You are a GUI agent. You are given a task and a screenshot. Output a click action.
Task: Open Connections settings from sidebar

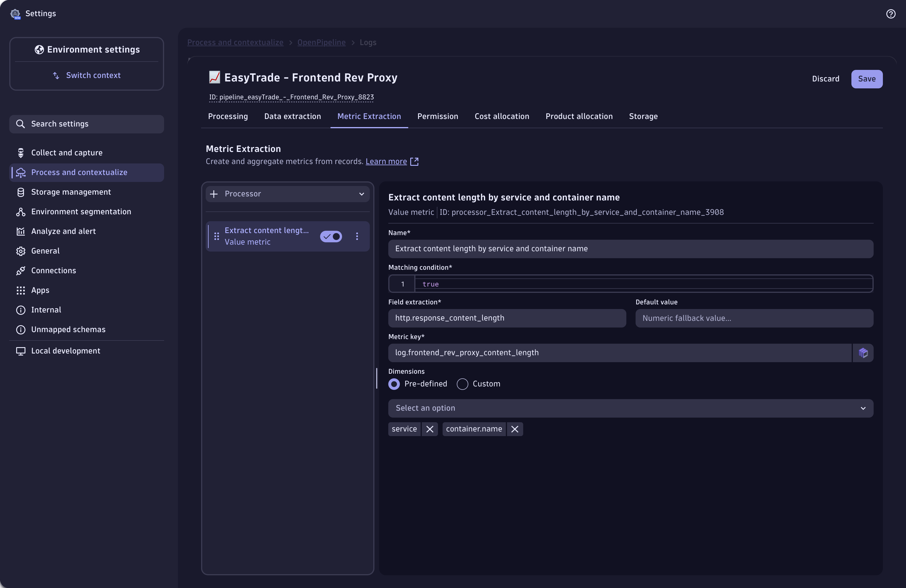click(53, 270)
